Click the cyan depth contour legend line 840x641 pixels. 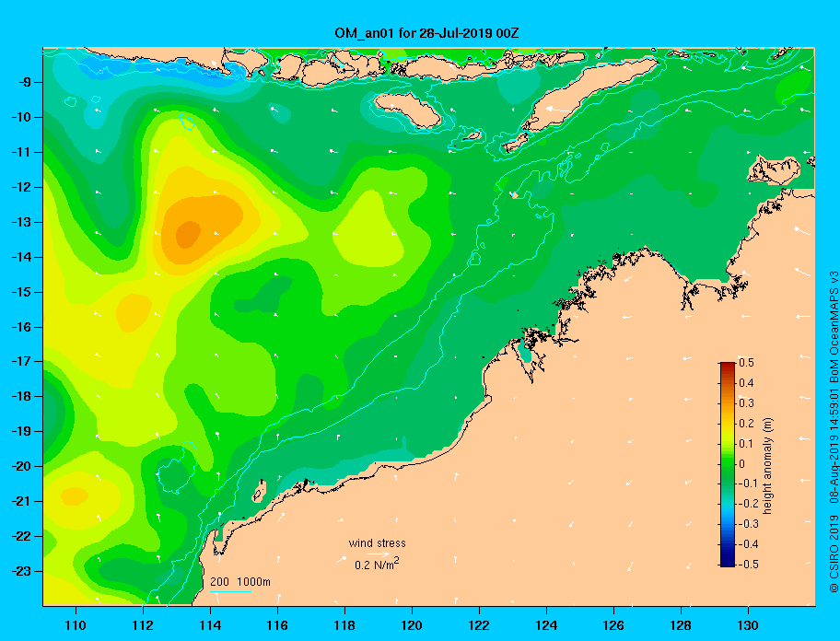click(230, 592)
